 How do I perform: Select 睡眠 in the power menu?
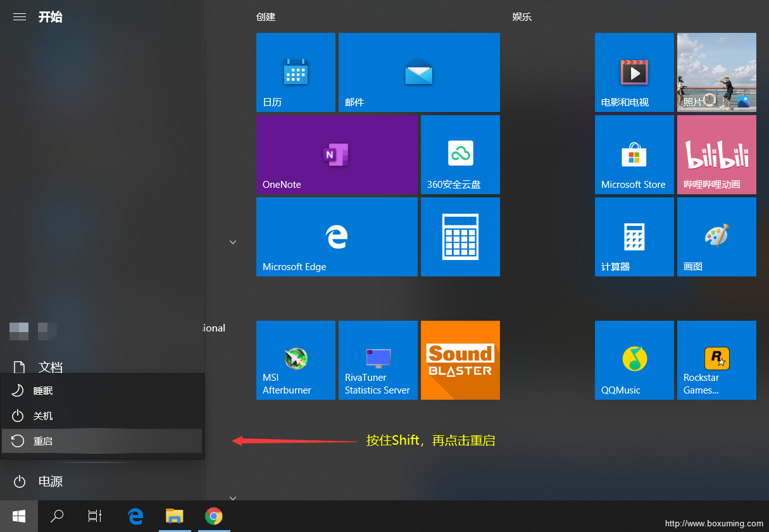[102, 390]
